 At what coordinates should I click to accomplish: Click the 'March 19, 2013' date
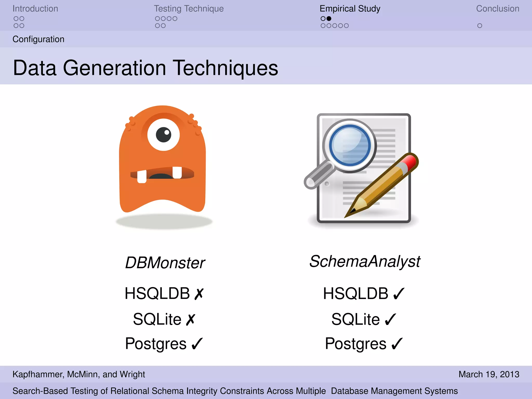(x=489, y=374)
